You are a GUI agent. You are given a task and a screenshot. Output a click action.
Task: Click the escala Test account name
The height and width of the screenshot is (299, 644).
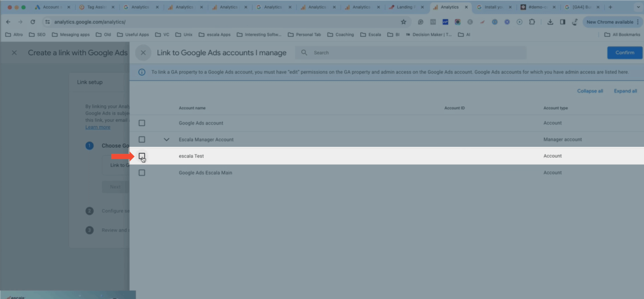191,156
